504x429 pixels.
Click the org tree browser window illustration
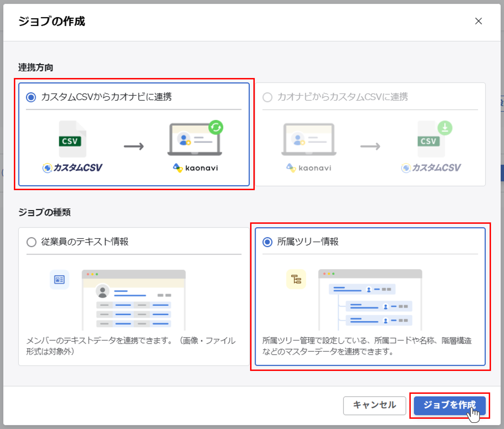[370, 300]
